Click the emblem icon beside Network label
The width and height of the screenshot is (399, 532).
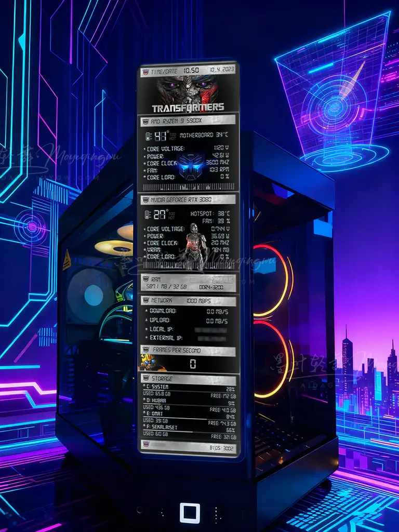(146, 301)
